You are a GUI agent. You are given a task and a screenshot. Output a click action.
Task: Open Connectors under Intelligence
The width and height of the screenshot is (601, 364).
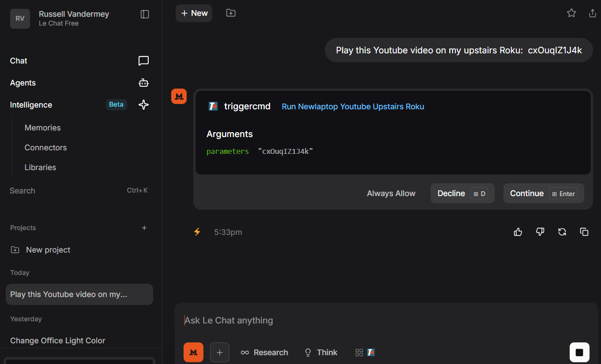(x=46, y=148)
